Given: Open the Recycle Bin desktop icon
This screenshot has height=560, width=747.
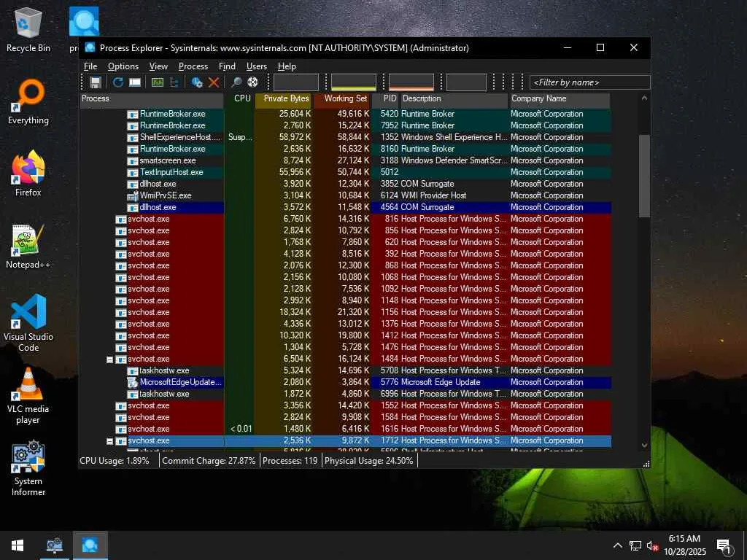Looking at the screenshot, I should click(28, 28).
